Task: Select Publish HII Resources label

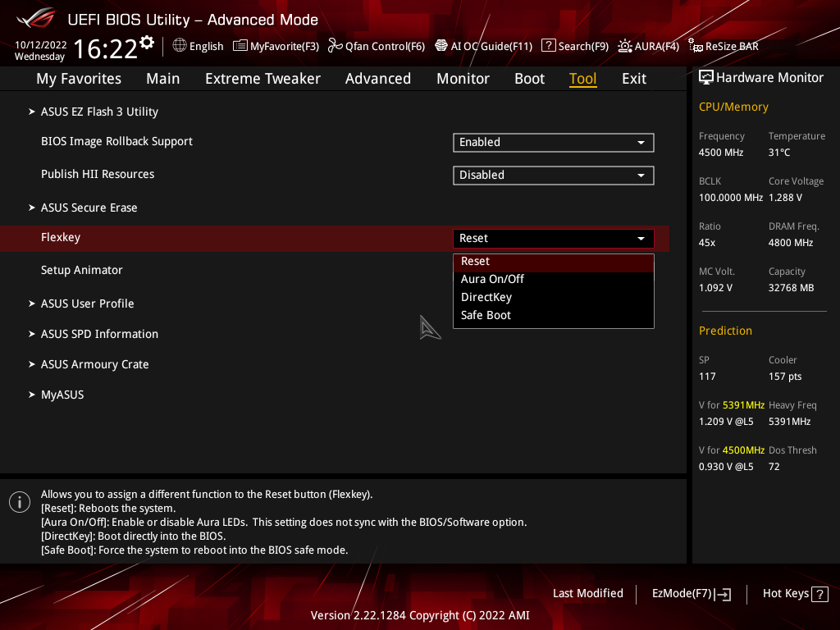Action: click(98, 174)
